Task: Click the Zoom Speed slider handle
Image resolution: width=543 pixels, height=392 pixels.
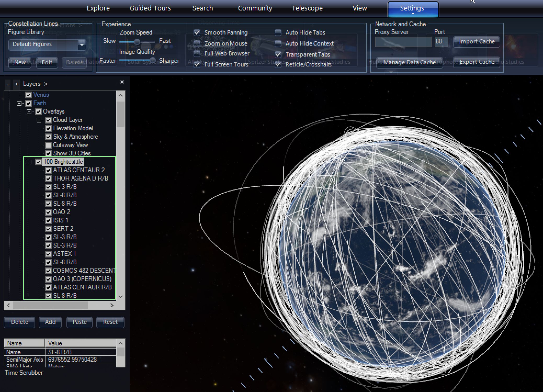Action: [137, 42]
